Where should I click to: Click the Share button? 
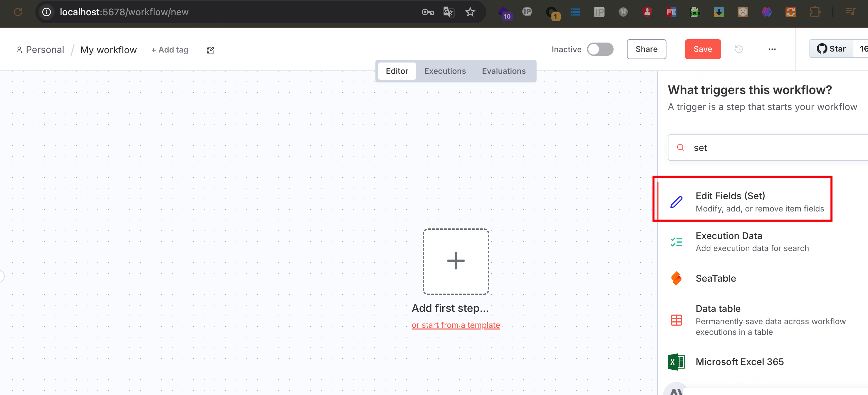point(646,49)
